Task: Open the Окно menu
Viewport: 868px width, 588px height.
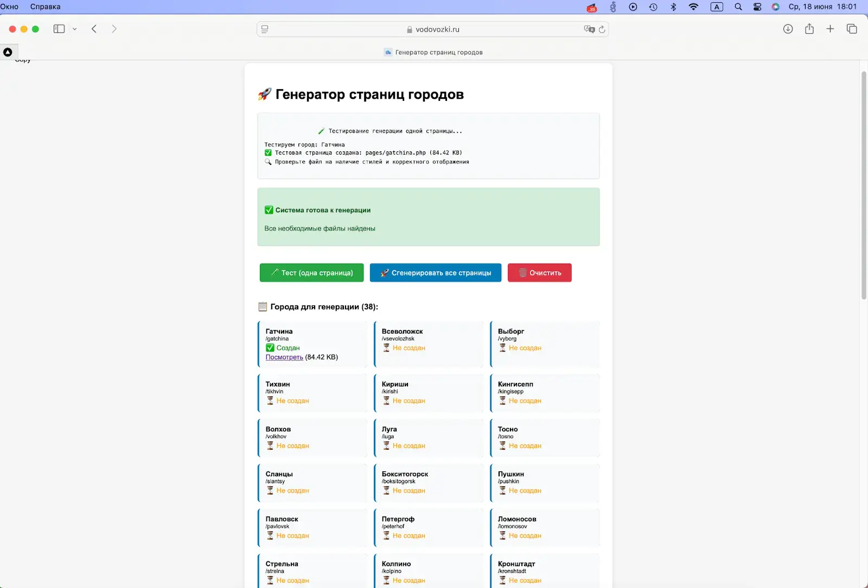Action: [x=9, y=7]
